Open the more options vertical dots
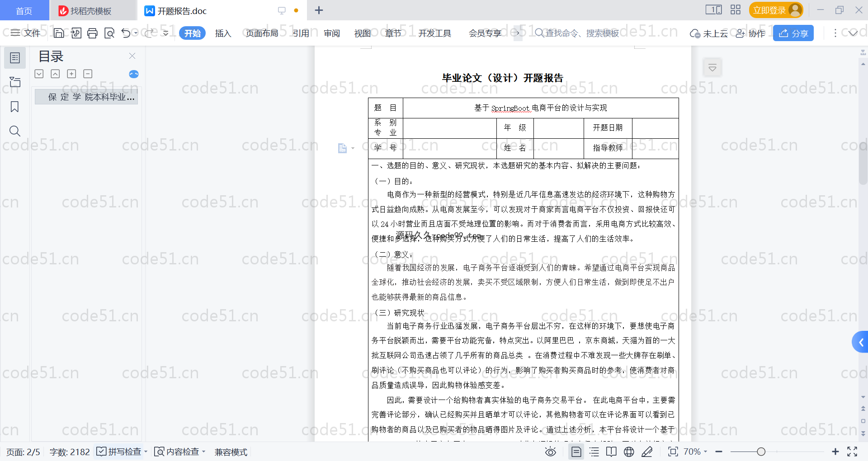 [x=835, y=33]
